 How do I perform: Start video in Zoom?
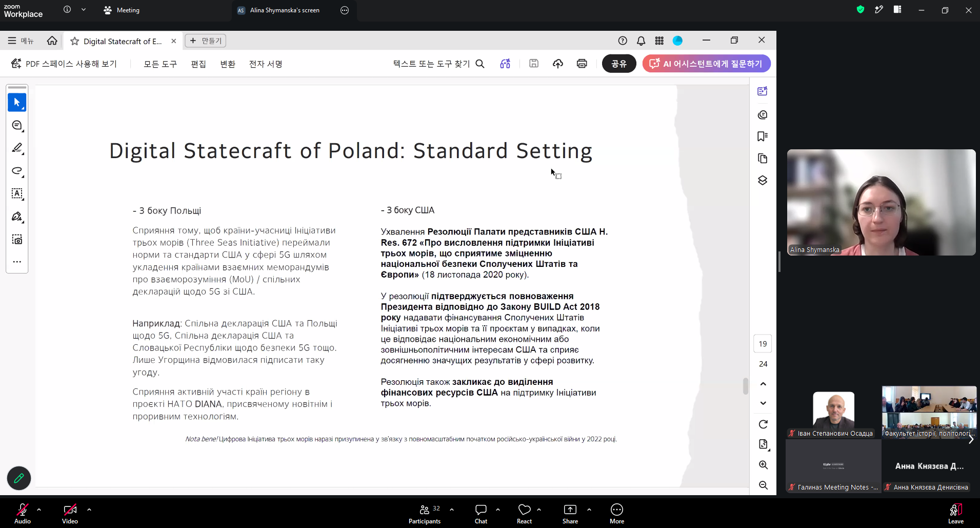pyautogui.click(x=70, y=513)
